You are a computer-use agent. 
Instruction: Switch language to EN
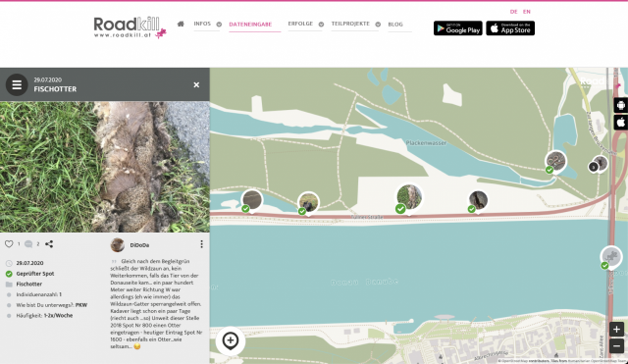click(527, 12)
